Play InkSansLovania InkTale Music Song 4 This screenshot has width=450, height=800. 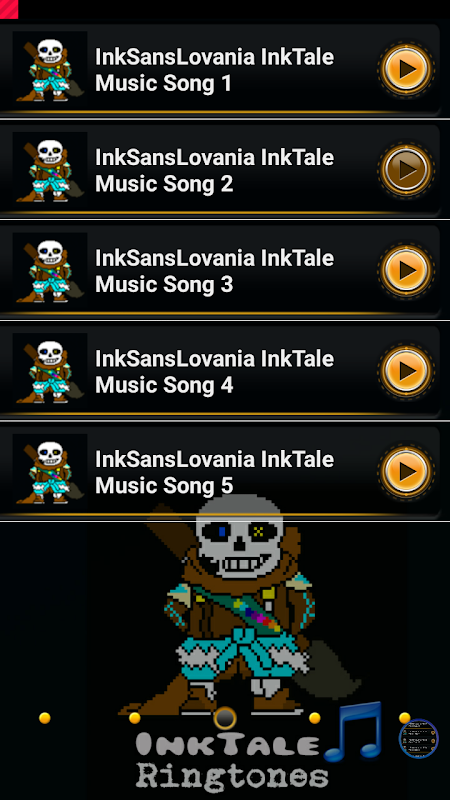pos(406,370)
